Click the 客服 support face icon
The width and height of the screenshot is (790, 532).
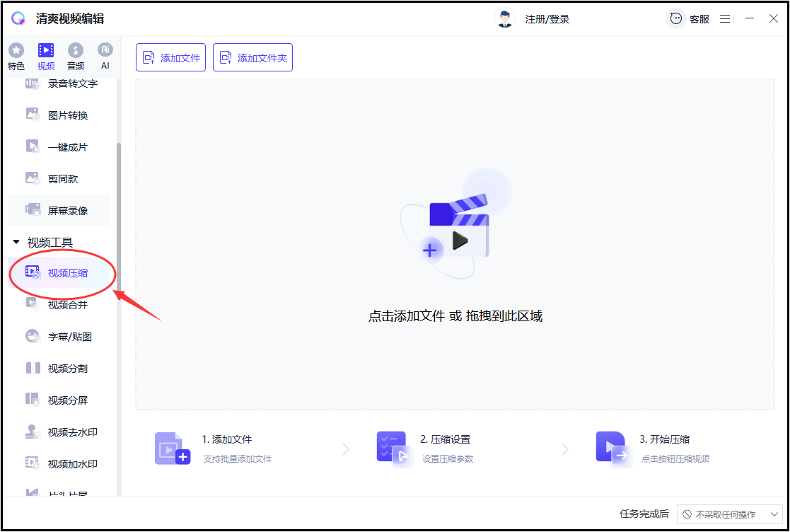click(x=675, y=18)
